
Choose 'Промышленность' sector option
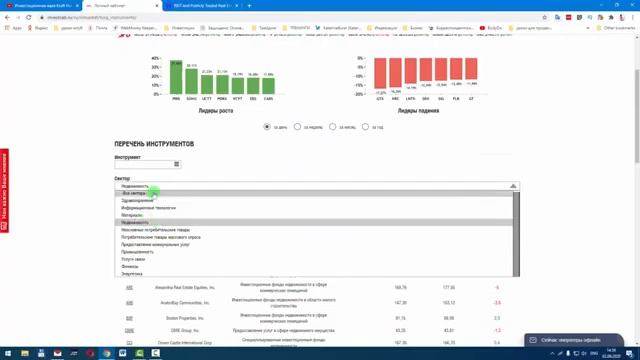point(313,252)
